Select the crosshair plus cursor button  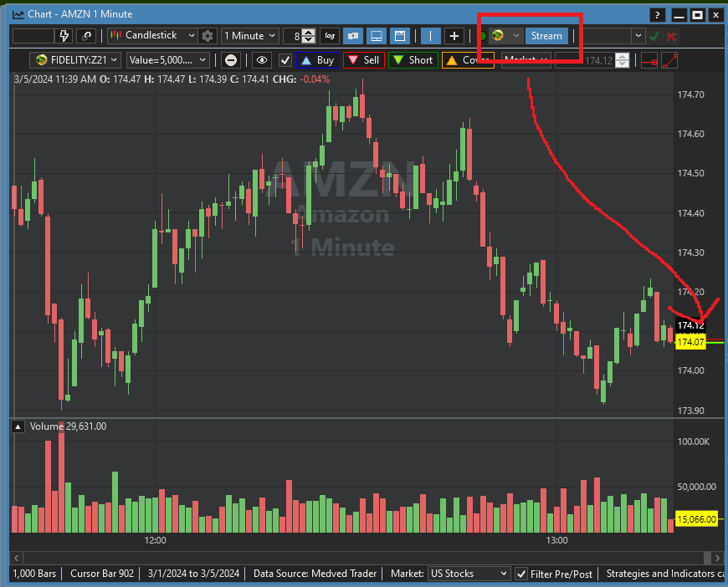[x=454, y=36]
